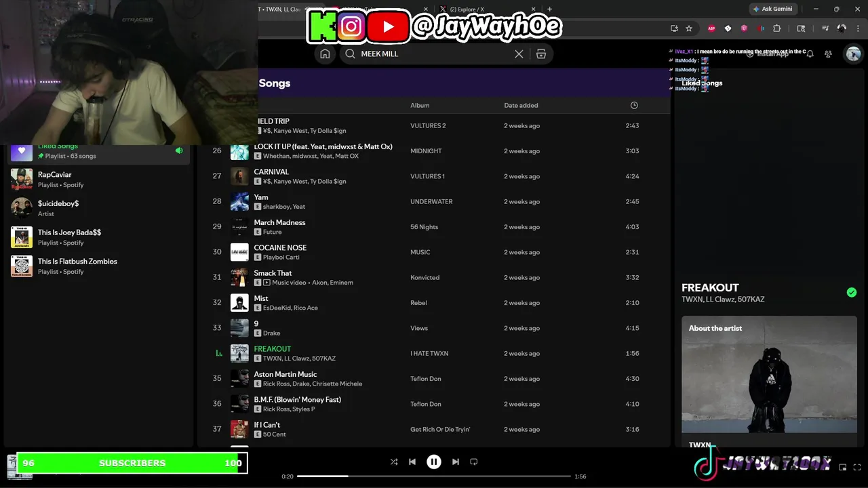The width and height of the screenshot is (868, 488).
Task: Click the Mist song title
Action: pyautogui.click(x=261, y=298)
